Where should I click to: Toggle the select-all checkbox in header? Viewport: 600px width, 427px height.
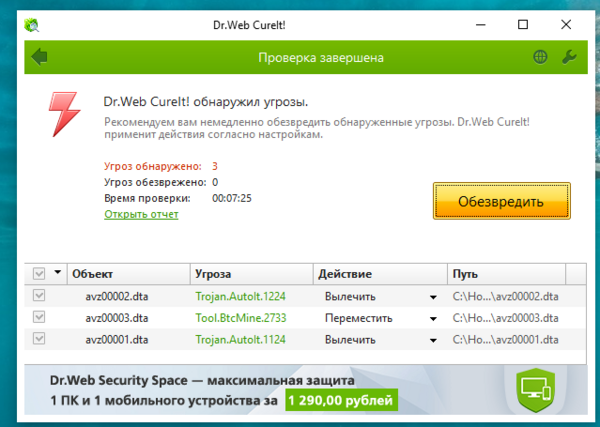39,274
